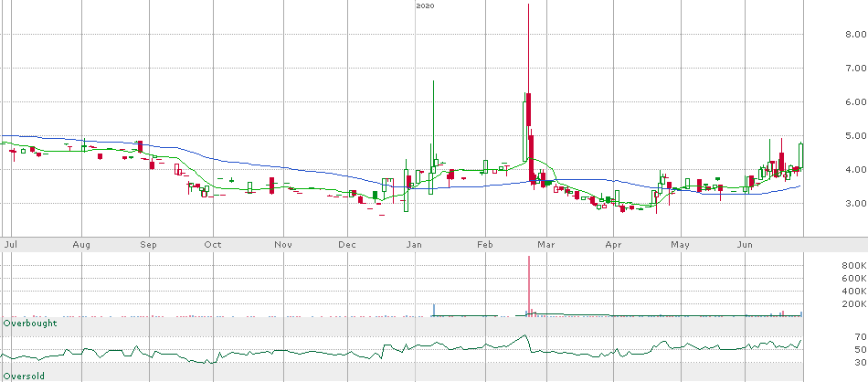Click the 200K volume axis label
This screenshot has height=382, width=868.
pos(854,304)
